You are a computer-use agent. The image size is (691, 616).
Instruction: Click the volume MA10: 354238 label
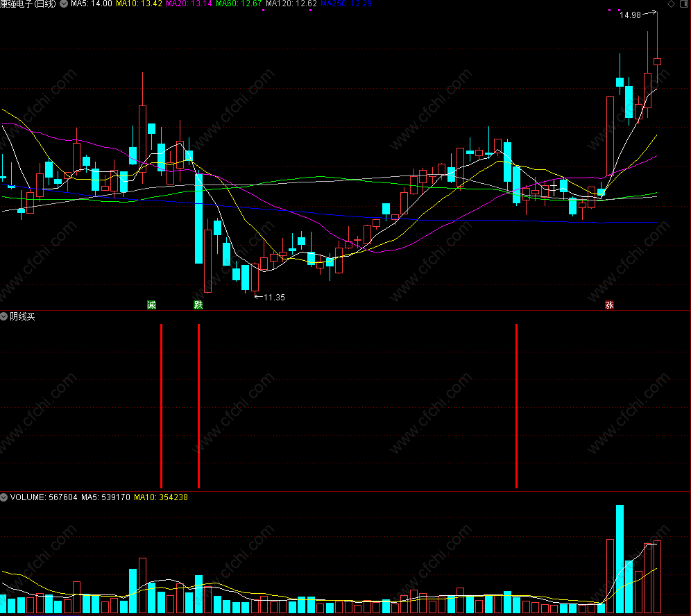click(161, 497)
